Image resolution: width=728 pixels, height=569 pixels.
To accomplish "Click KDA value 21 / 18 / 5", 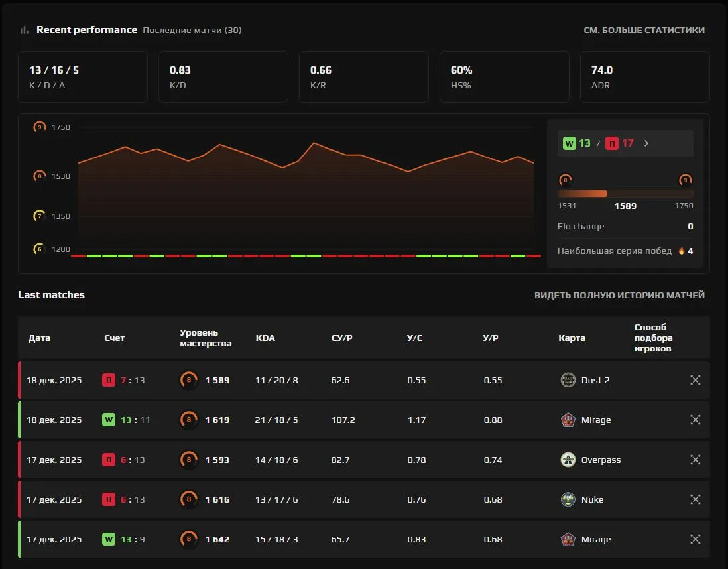I will (276, 420).
